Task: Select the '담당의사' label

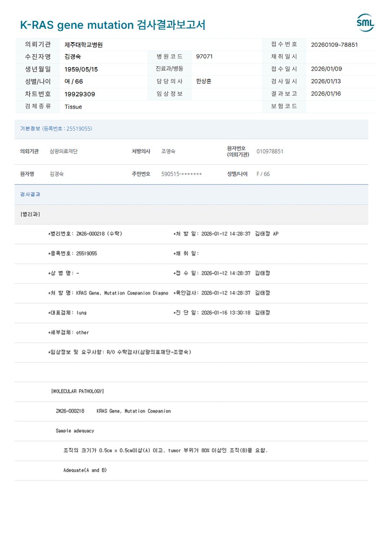Action: pyautogui.click(x=169, y=82)
